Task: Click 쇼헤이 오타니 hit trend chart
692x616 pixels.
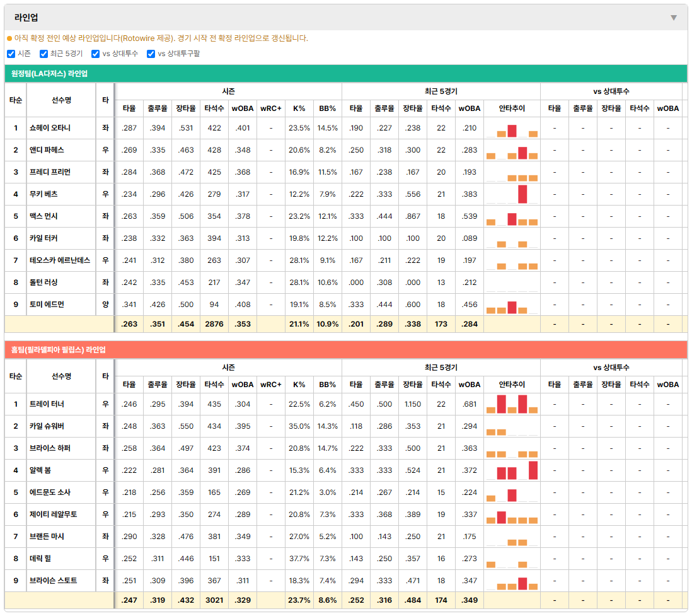Action: pyautogui.click(x=512, y=129)
